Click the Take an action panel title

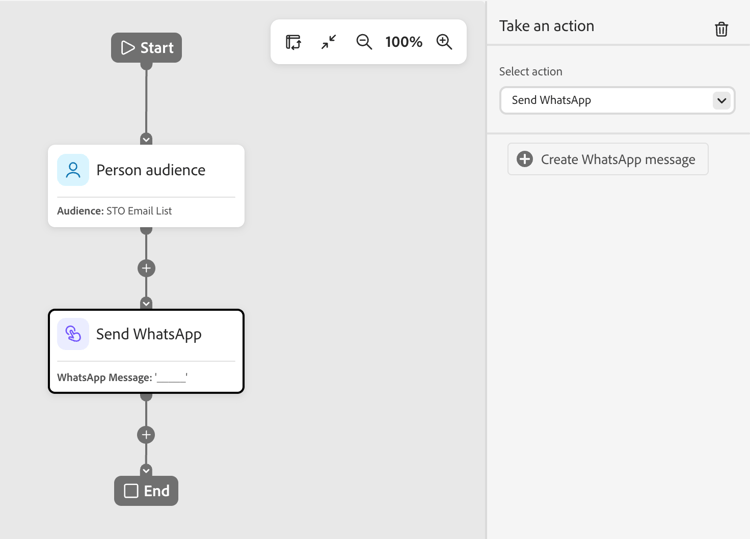(x=547, y=26)
